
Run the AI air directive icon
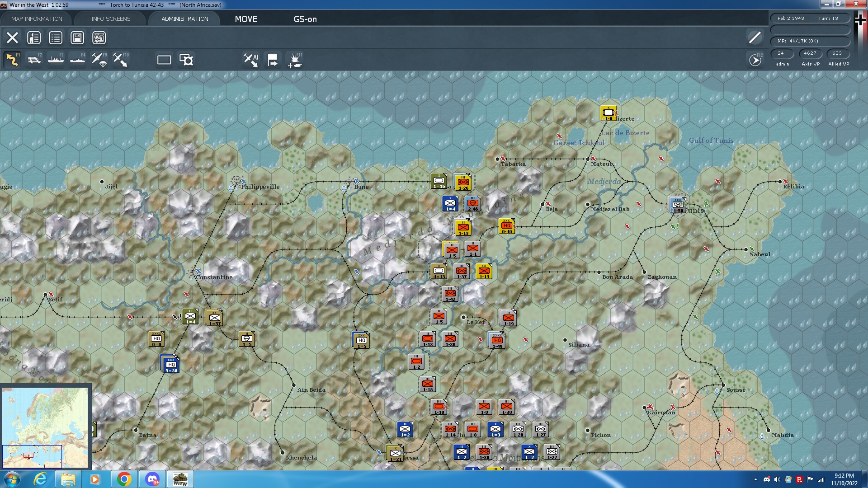[251, 60]
